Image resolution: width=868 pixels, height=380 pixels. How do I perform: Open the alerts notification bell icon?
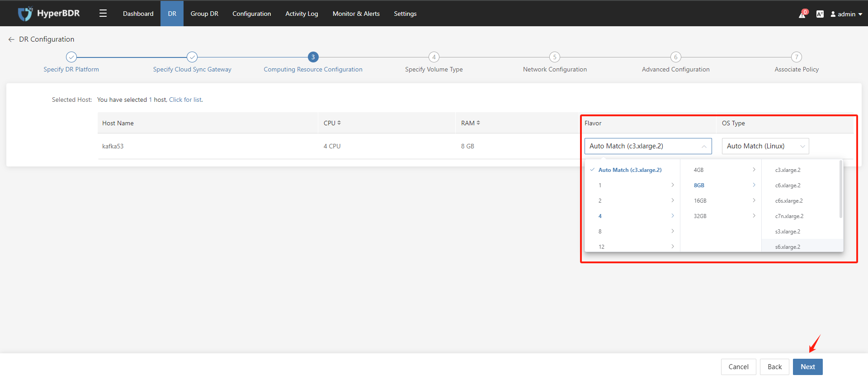[x=802, y=14]
